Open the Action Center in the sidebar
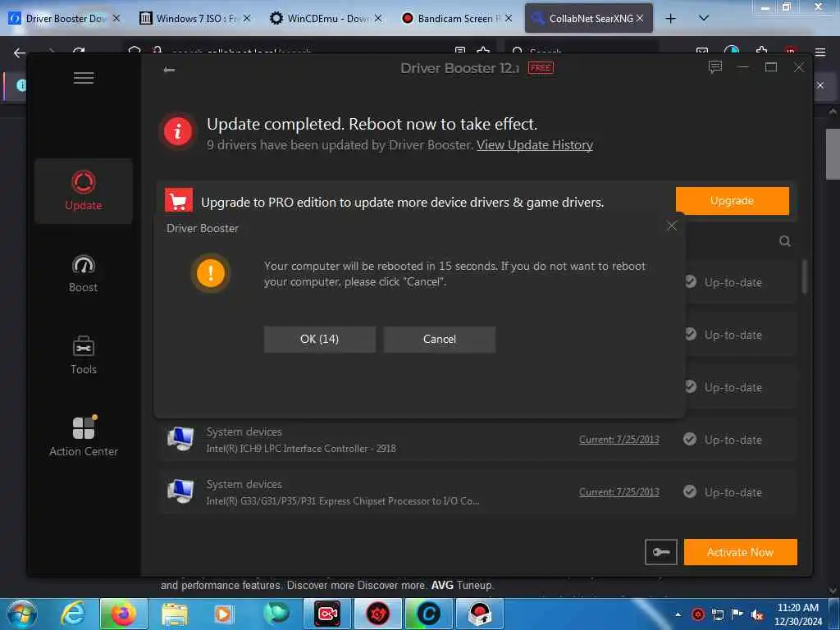This screenshot has width=840, height=630. point(84,436)
